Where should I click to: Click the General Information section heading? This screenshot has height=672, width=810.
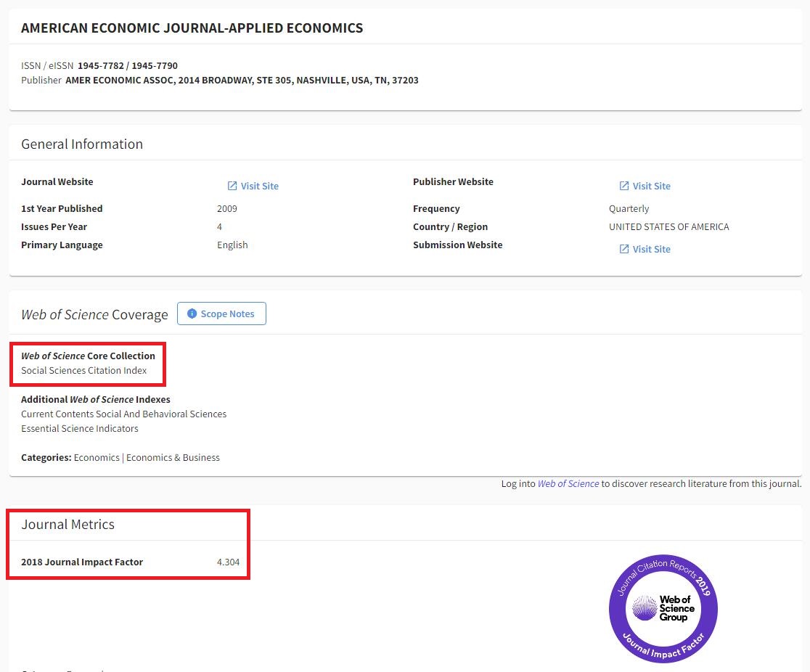click(x=82, y=144)
